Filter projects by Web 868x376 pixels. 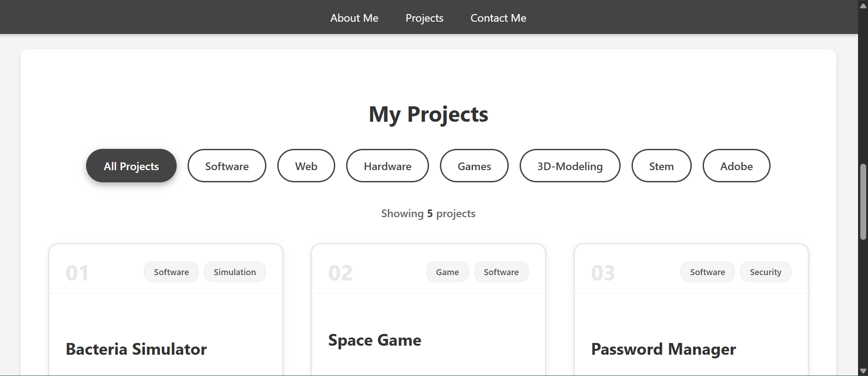click(x=306, y=166)
